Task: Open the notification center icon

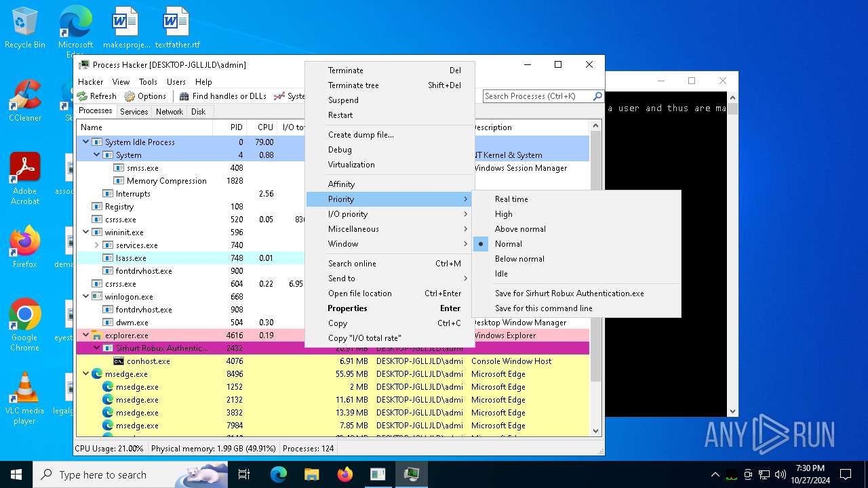Action: [x=846, y=474]
